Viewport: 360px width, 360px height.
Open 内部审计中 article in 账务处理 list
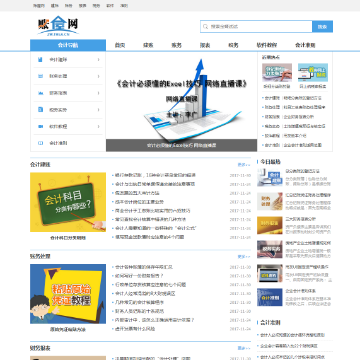(155, 320)
